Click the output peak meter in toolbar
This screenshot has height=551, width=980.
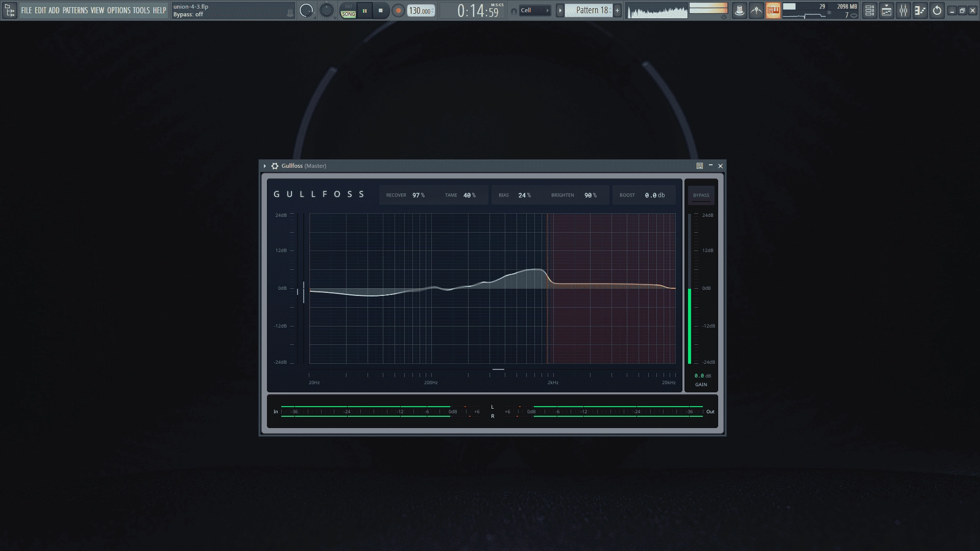point(708,8)
